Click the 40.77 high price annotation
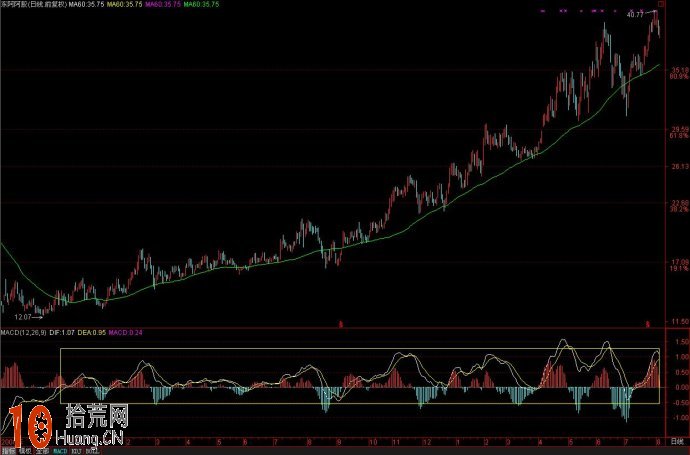This screenshot has width=690, height=455. click(x=635, y=16)
